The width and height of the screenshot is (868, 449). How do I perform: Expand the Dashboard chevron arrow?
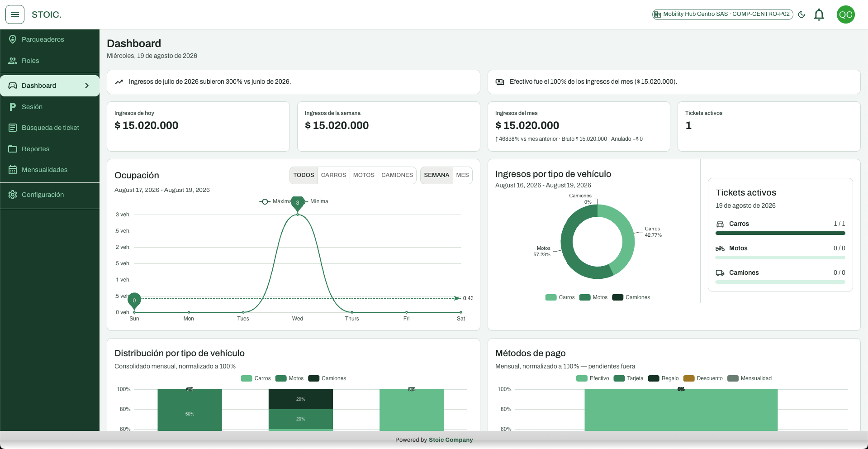[87, 86]
